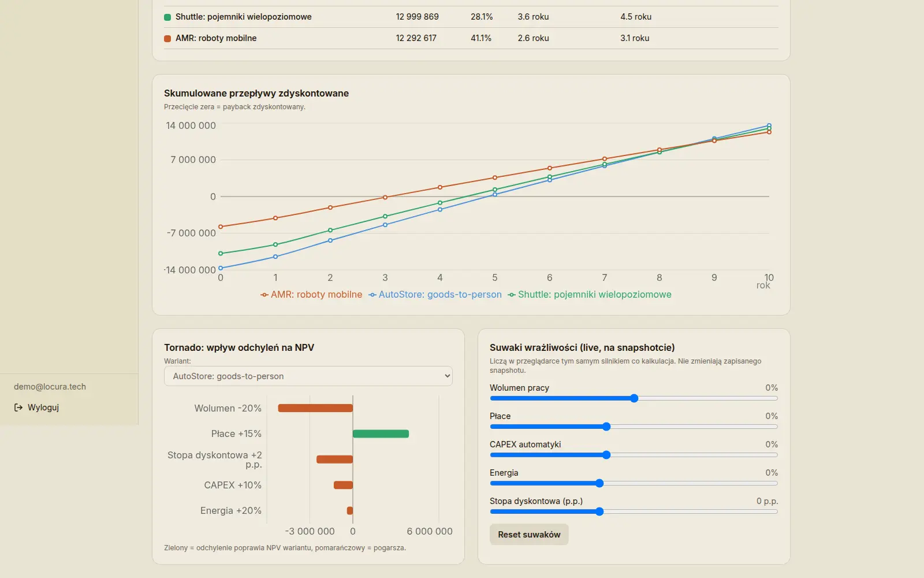Click the orange CAPEX +10% tornado bar
This screenshot has height=578, width=924.
pos(343,485)
